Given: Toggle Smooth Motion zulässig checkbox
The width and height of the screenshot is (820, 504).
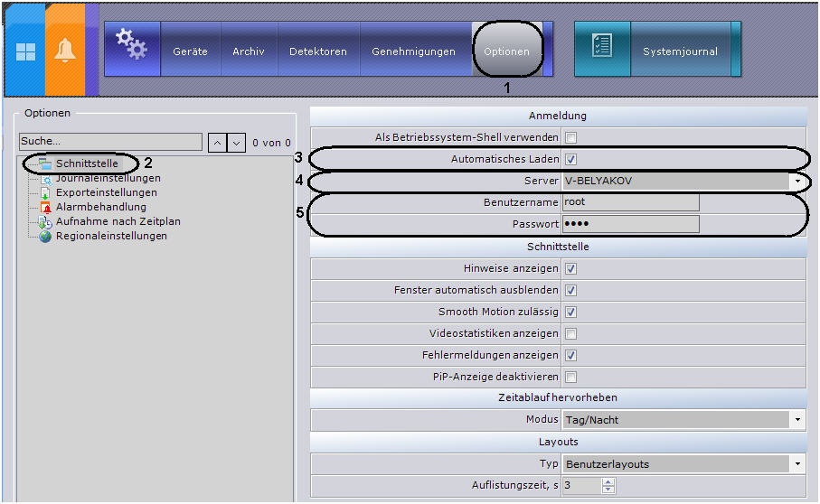Looking at the screenshot, I should [x=570, y=313].
